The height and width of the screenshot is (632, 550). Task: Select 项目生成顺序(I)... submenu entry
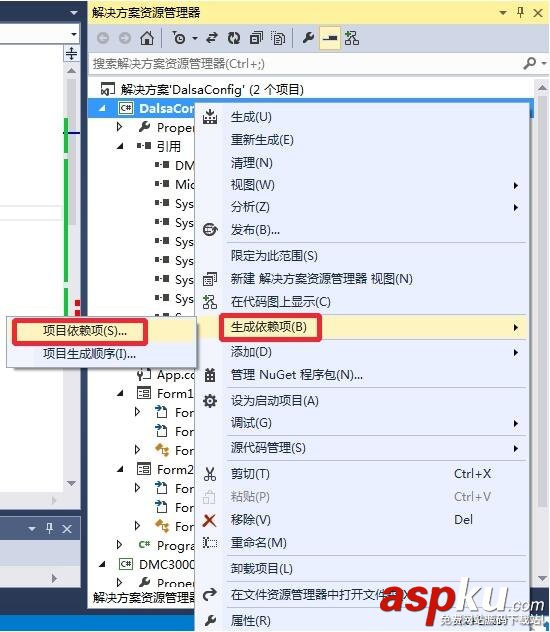pos(102,354)
